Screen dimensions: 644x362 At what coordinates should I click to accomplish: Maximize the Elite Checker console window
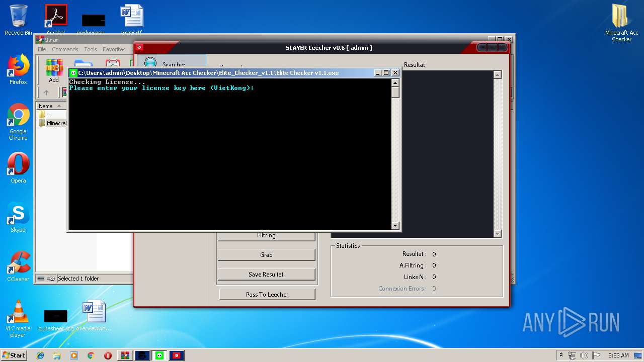coord(386,73)
